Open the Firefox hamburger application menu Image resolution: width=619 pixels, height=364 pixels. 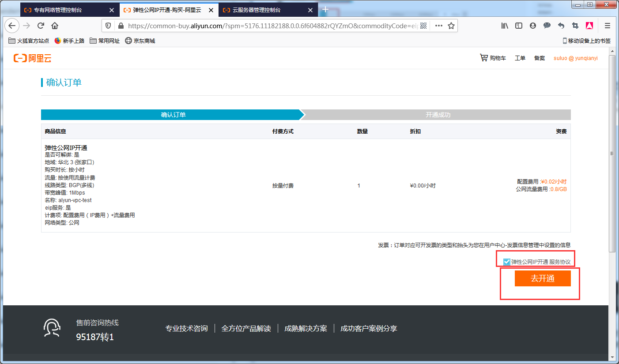pyautogui.click(x=608, y=26)
